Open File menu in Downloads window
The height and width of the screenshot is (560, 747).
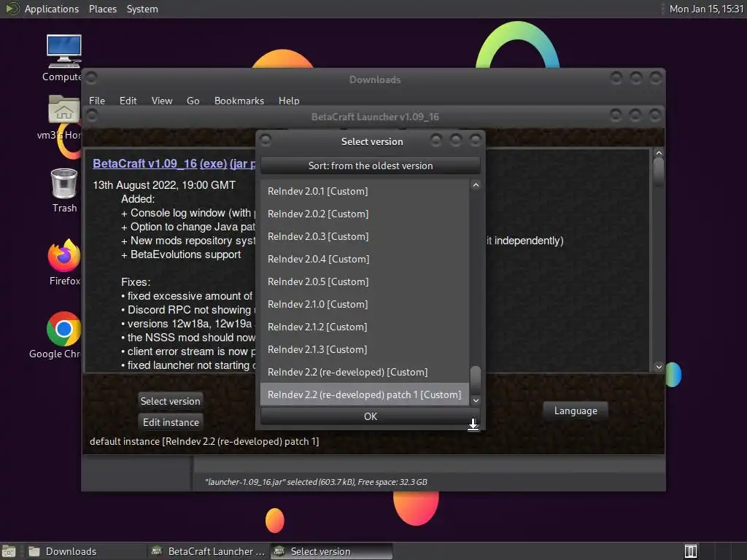click(x=97, y=101)
